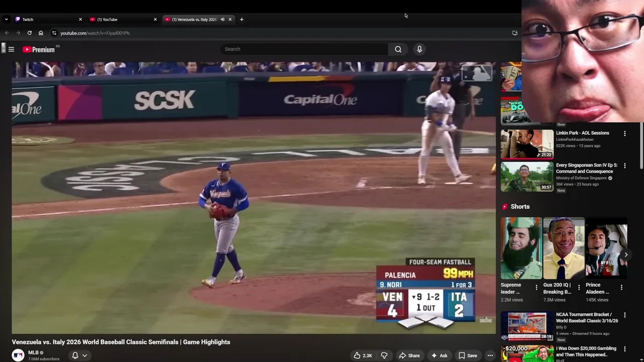
Task: Start voice search with the microphone icon
Action: coord(419,49)
